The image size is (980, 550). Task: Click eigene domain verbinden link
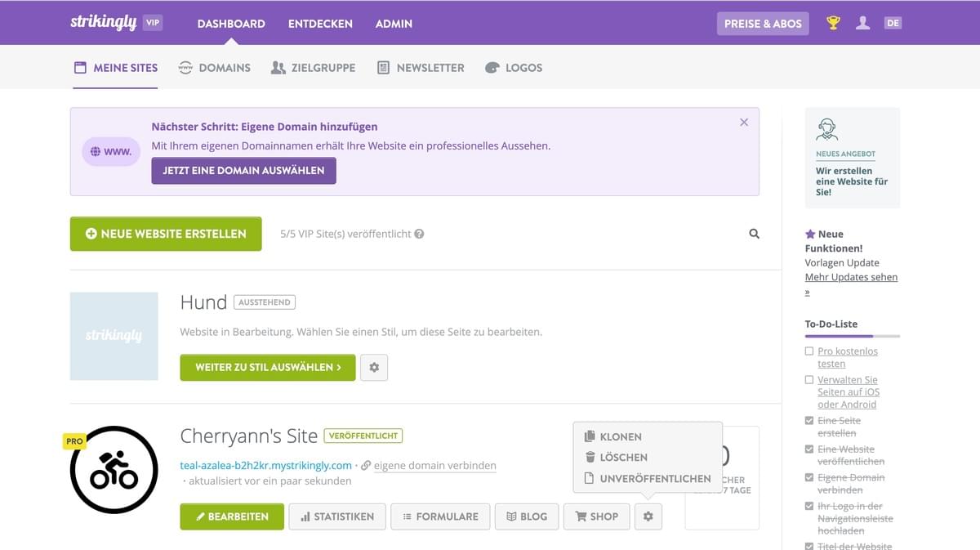click(x=435, y=465)
